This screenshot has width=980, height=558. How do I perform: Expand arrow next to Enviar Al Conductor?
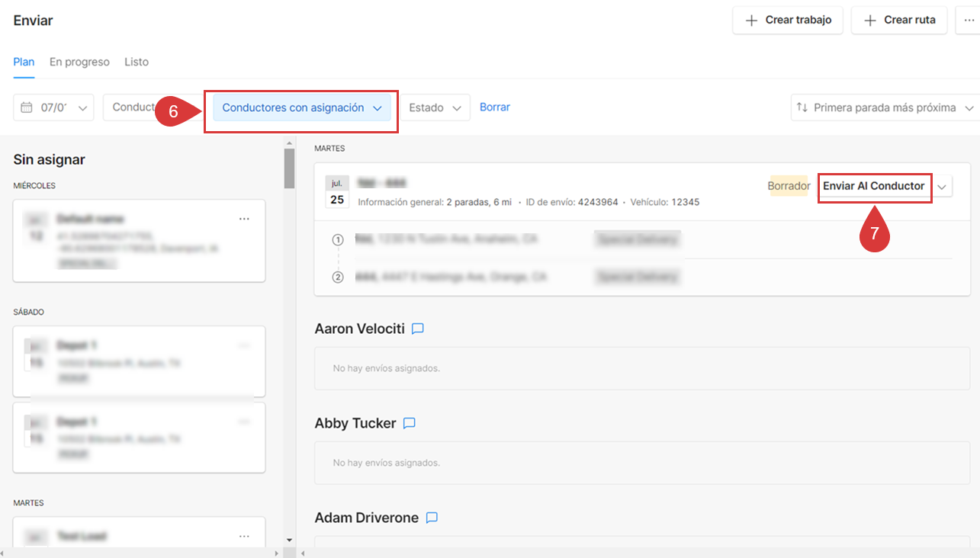coord(943,187)
